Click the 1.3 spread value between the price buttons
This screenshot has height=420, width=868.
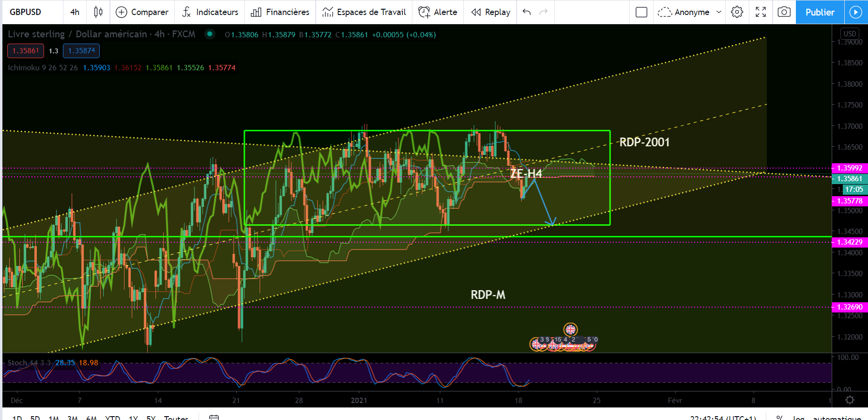pyautogui.click(x=53, y=51)
